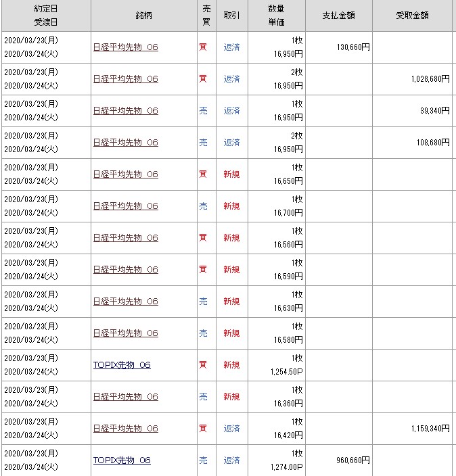Screen dimensions: 456x476
Task: Click 日経平均先物 06 link priced 16,700円
Action: pyautogui.click(x=125, y=206)
